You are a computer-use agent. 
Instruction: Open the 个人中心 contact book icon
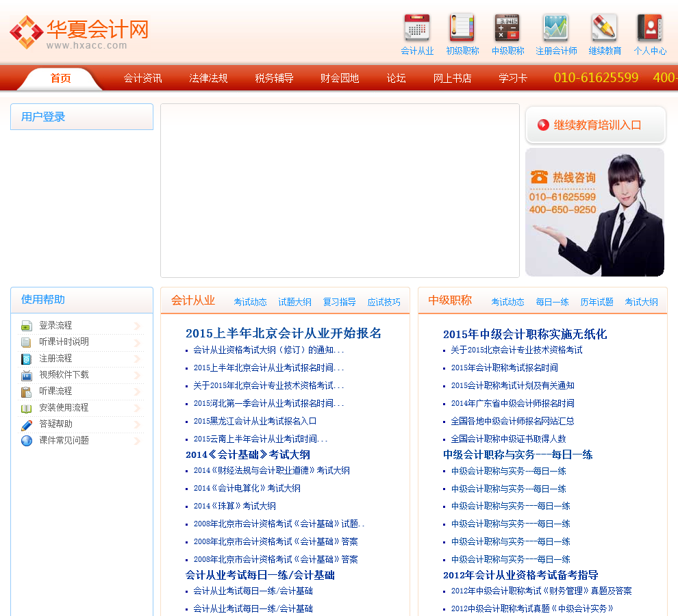[649, 27]
